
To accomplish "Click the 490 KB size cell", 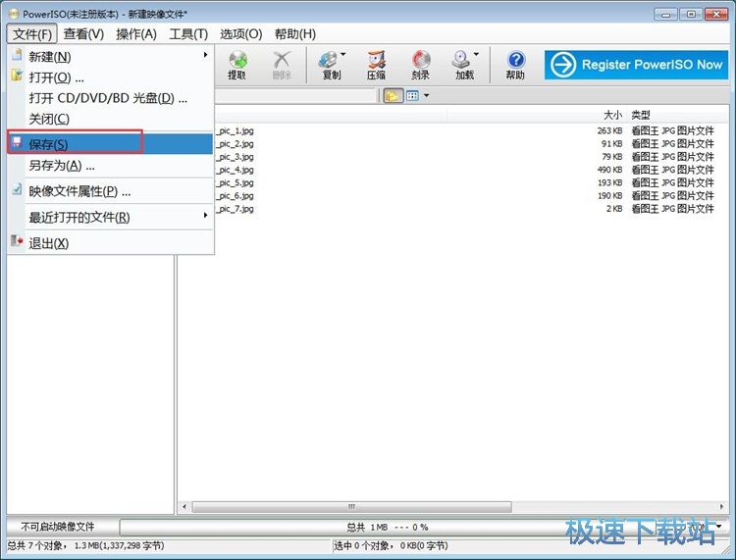I will coord(609,170).
